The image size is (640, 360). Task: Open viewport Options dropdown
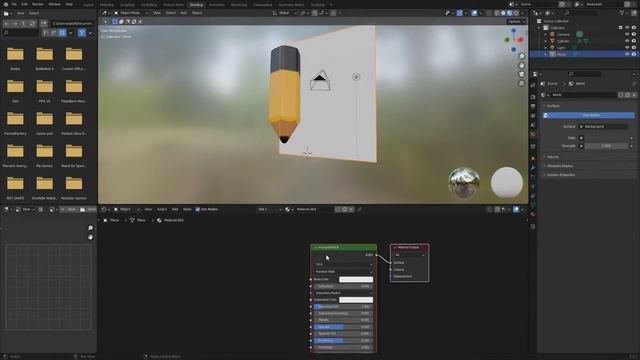point(516,22)
